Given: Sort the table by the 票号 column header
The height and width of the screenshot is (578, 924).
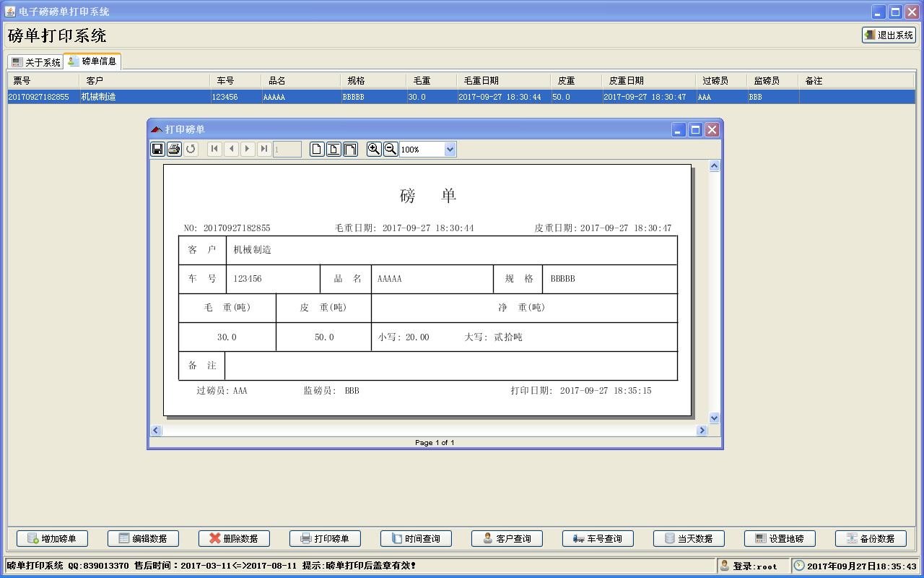Looking at the screenshot, I should pyautogui.click(x=43, y=81).
